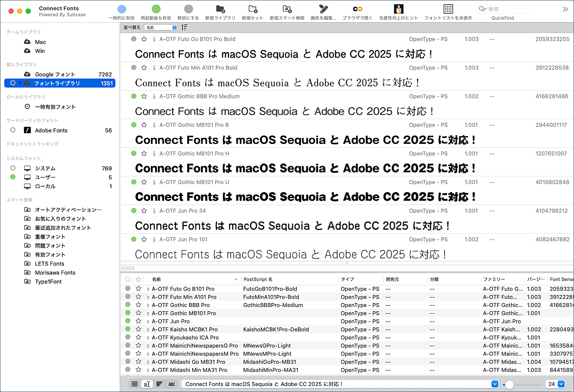Open the preview font size dropdown
Viewport: 574px width, 392px height.
point(561,384)
